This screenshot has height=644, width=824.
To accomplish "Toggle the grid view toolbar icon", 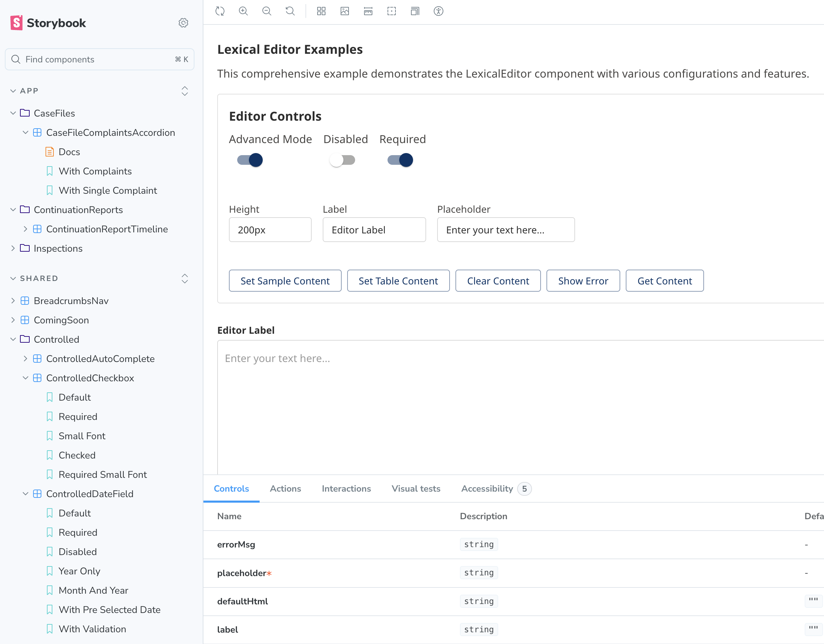I will click(321, 11).
